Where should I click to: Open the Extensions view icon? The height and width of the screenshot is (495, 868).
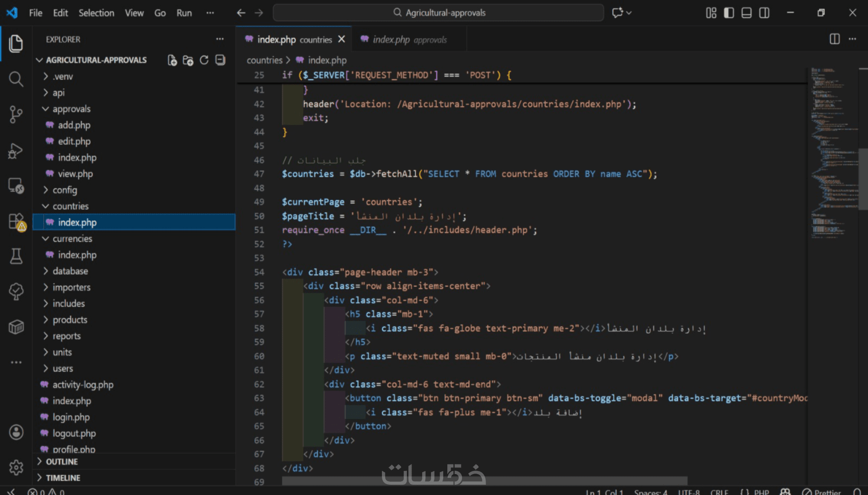(16, 222)
